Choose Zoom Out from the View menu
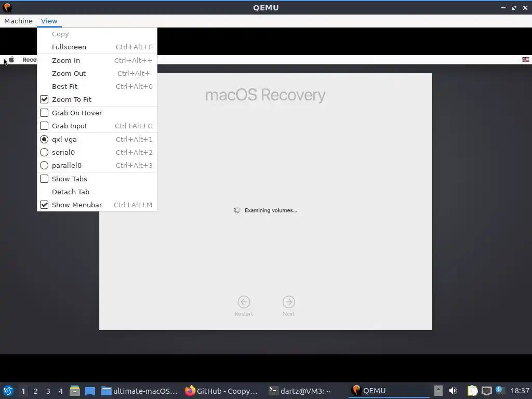 click(x=97, y=73)
